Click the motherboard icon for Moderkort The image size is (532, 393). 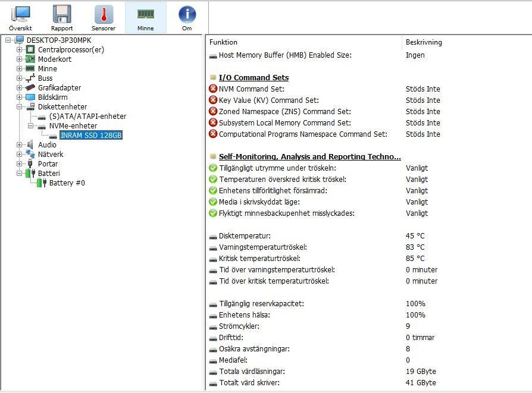pyautogui.click(x=30, y=59)
